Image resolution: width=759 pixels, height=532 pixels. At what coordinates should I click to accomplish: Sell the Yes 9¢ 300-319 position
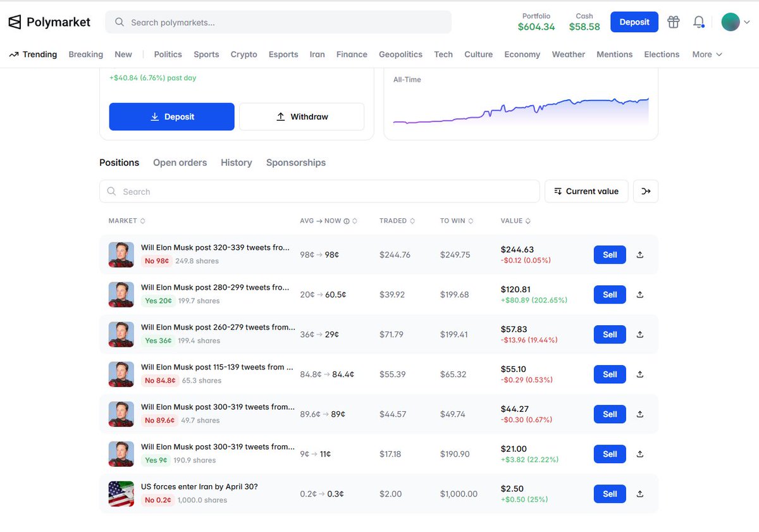pos(610,454)
